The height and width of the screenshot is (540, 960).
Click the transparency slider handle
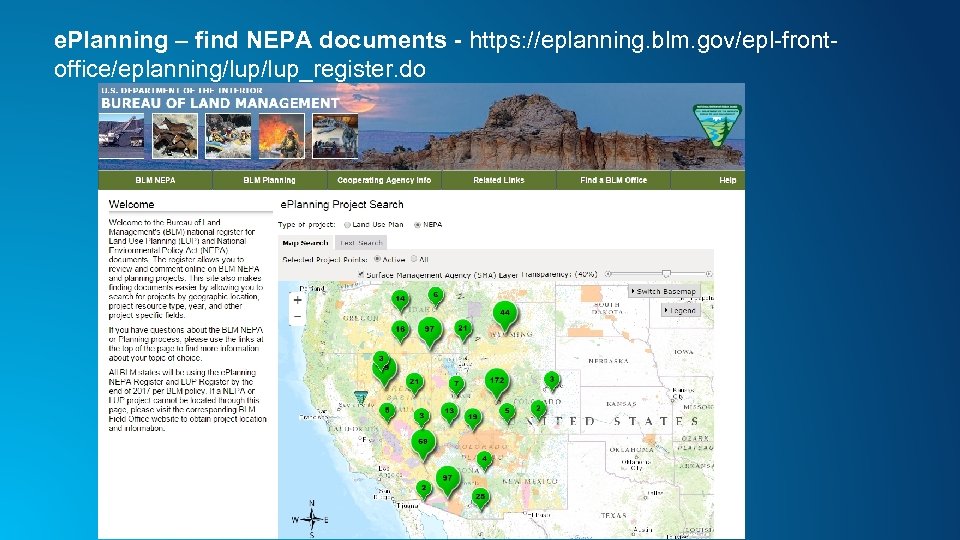point(666,274)
